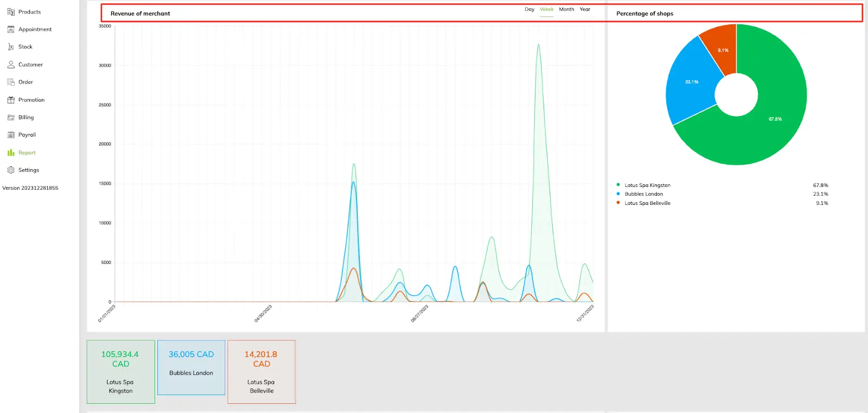Click the Lotus Spa Belleville revenue card
Viewport: 868px width, 413px height.
point(261,372)
